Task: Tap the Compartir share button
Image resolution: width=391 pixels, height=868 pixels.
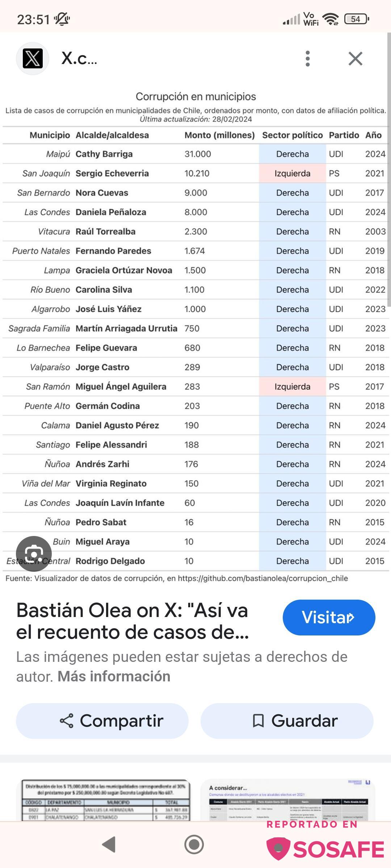Action: pyautogui.click(x=102, y=721)
